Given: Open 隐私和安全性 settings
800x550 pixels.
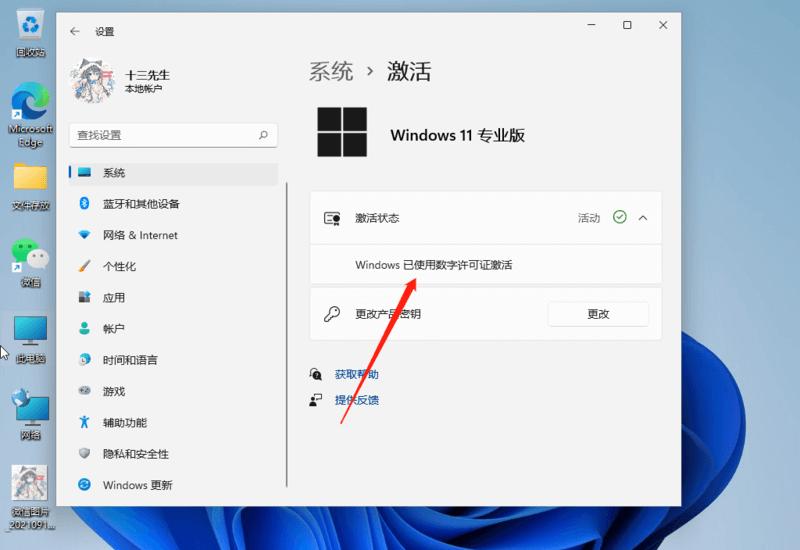Looking at the screenshot, I should (x=173, y=454).
